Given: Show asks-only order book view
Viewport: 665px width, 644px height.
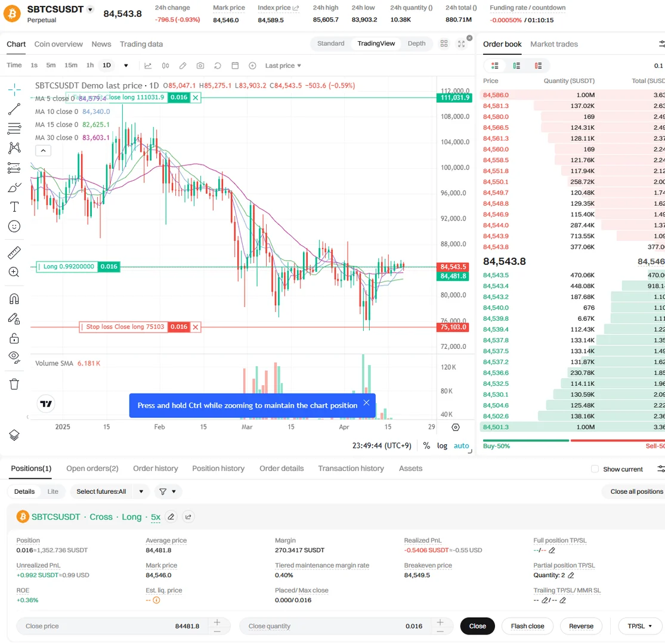Looking at the screenshot, I should coord(538,66).
